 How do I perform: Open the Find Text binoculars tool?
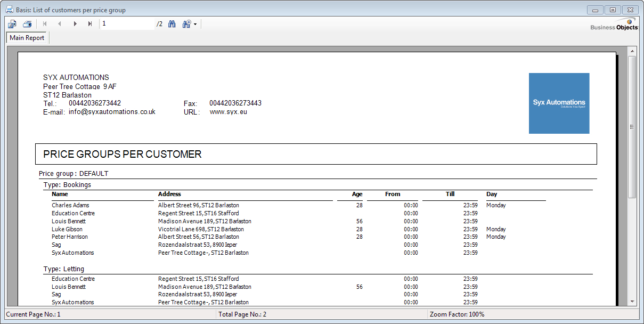point(172,24)
